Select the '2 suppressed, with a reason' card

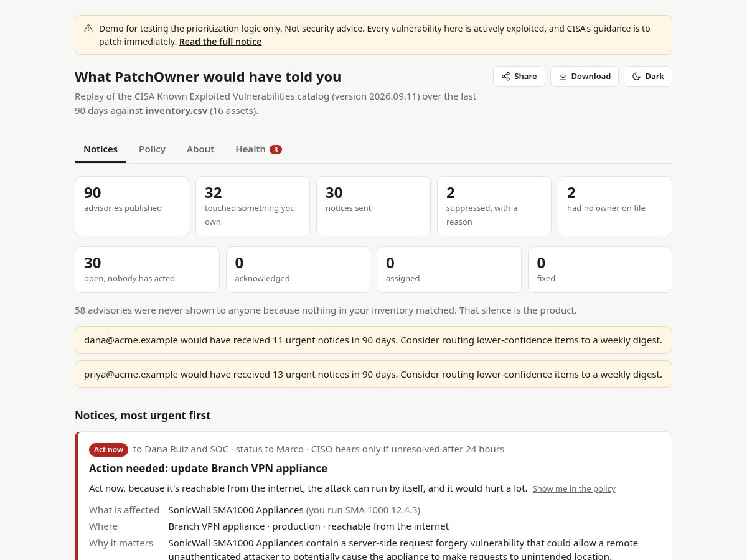(494, 206)
